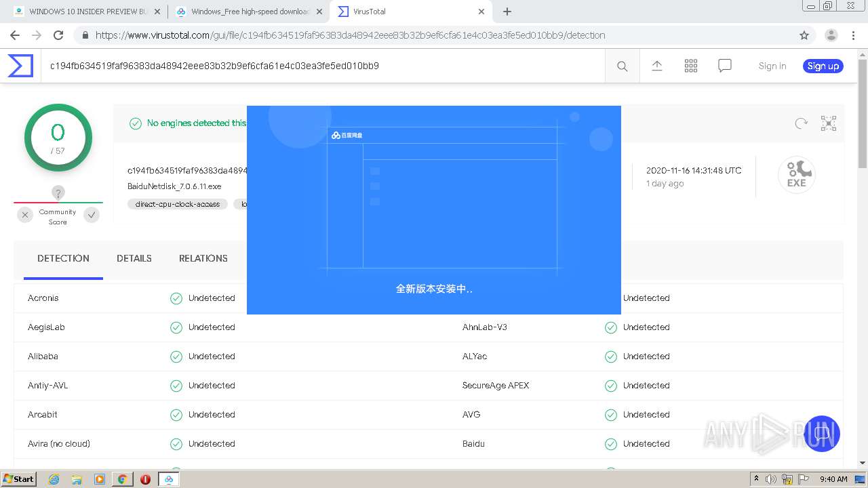Click the AegisLab engine name
868x488 pixels.
coord(46,327)
